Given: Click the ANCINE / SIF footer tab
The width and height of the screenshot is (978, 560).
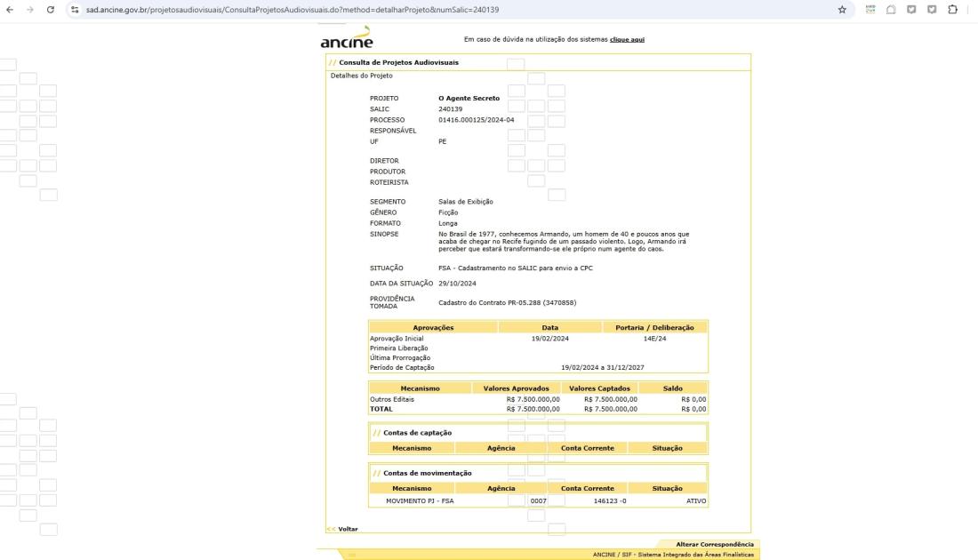Looking at the screenshot, I should point(673,554).
